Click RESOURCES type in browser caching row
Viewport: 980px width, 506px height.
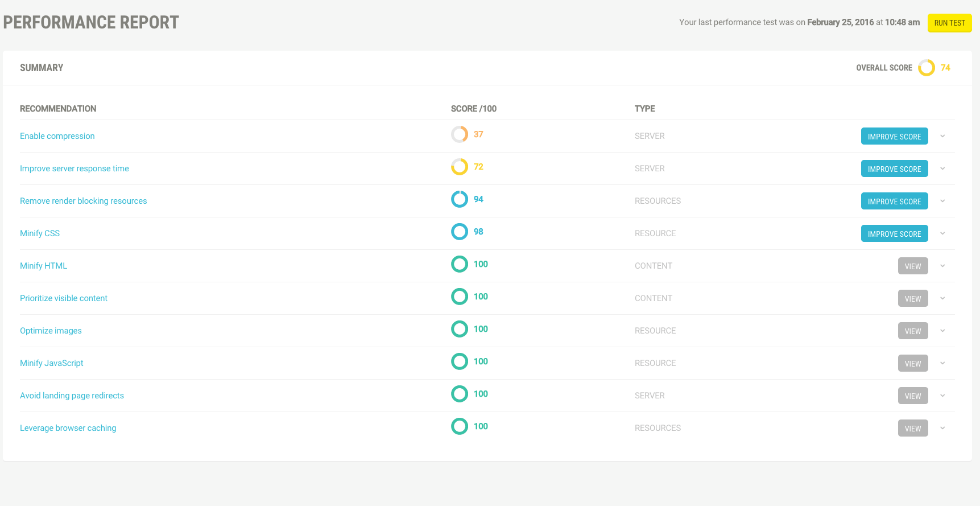click(658, 428)
